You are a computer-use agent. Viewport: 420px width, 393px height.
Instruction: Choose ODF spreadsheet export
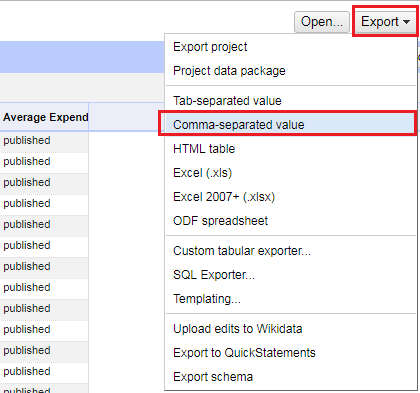click(290, 221)
